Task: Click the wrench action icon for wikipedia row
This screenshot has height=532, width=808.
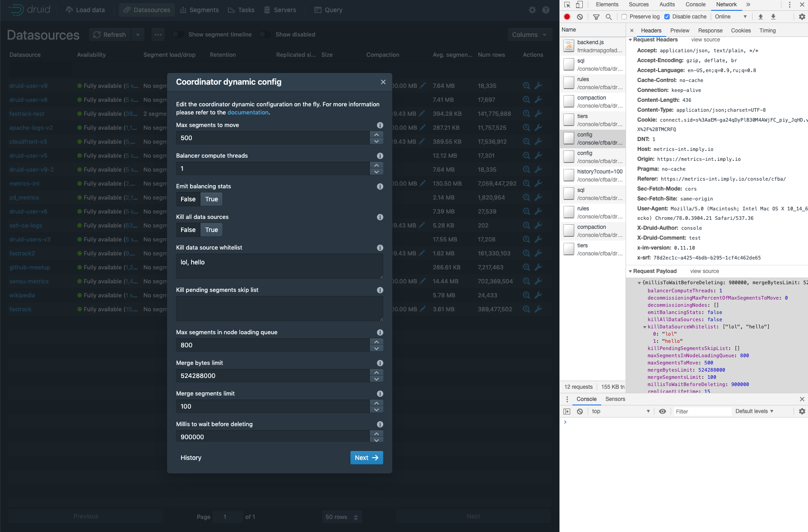Action: tap(538, 296)
